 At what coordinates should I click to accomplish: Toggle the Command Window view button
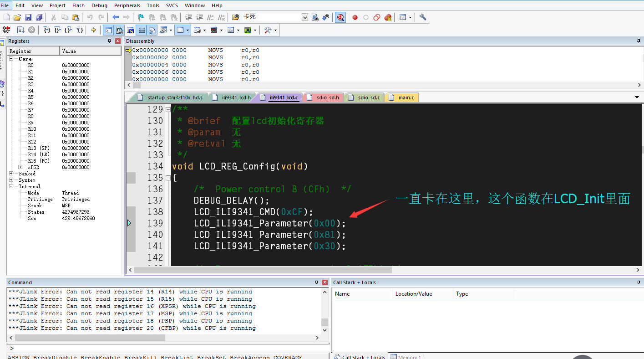[108, 30]
